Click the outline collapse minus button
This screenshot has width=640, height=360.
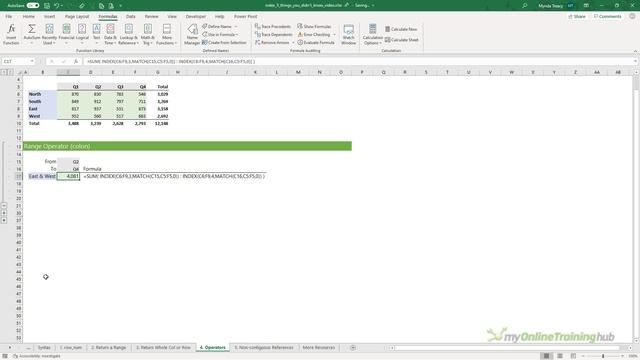tap(4, 205)
